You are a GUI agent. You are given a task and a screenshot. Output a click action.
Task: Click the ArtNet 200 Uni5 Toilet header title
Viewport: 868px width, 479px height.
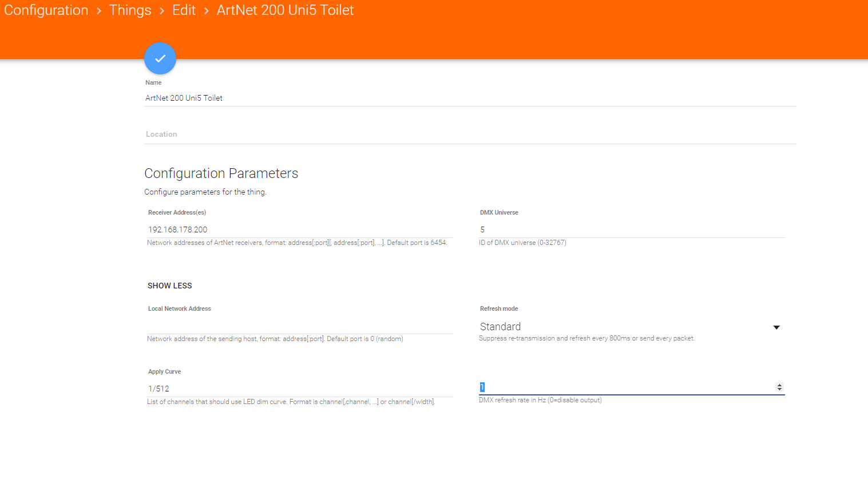click(x=285, y=10)
